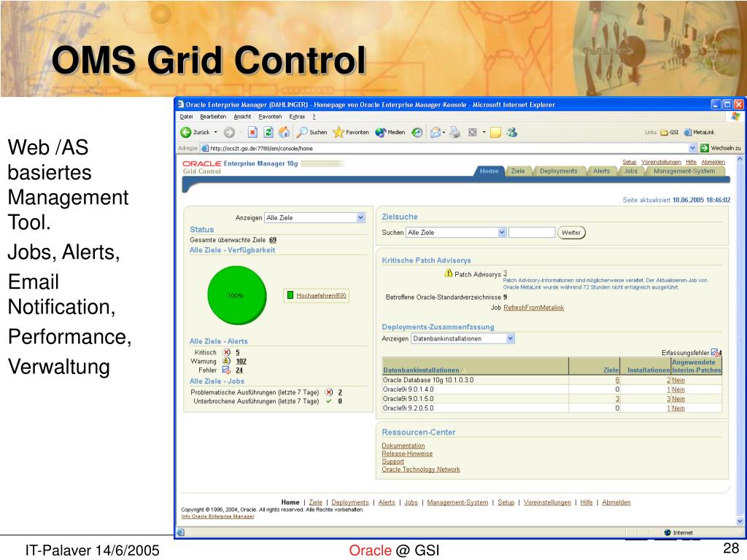The image size is (747, 560).
Task: Click the URL address field
Action: 444,148
